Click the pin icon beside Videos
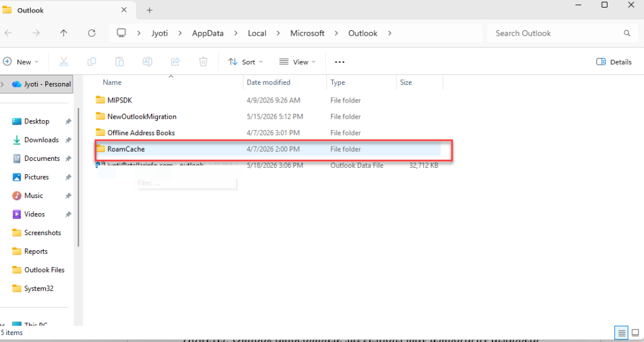644x342 pixels. pos(68,214)
